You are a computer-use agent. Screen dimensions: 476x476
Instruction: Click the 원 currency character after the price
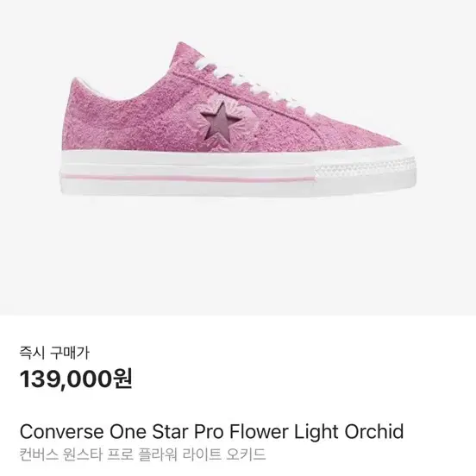(x=122, y=379)
